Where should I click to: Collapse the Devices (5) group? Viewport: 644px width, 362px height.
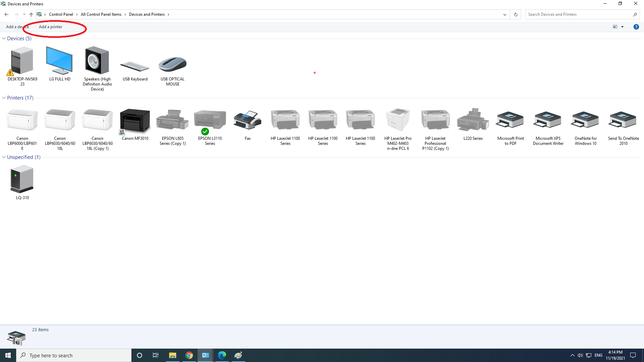click(4, 39)
